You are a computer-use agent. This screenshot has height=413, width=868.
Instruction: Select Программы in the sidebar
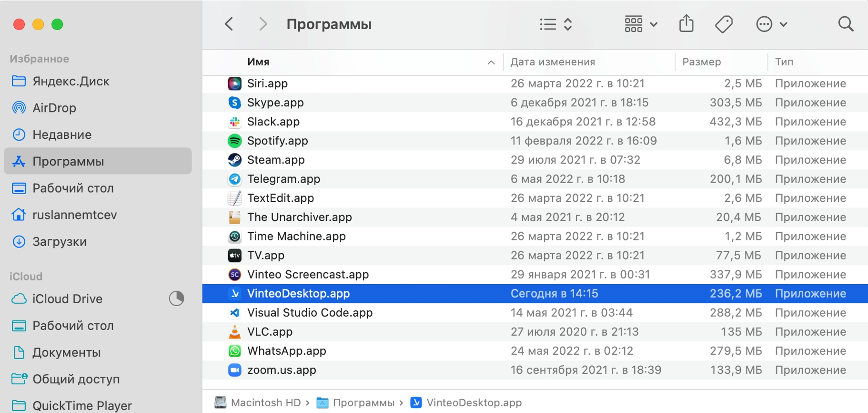point(98,161)
